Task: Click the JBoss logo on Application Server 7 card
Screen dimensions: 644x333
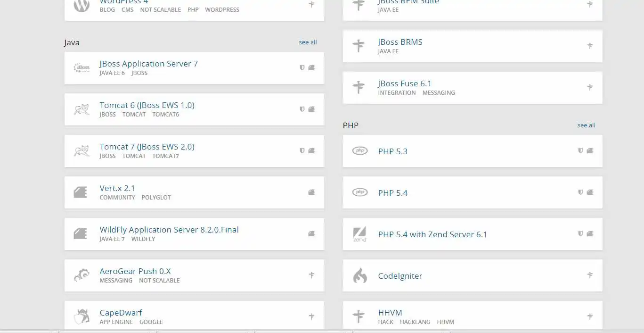Action: click(82, 68)
